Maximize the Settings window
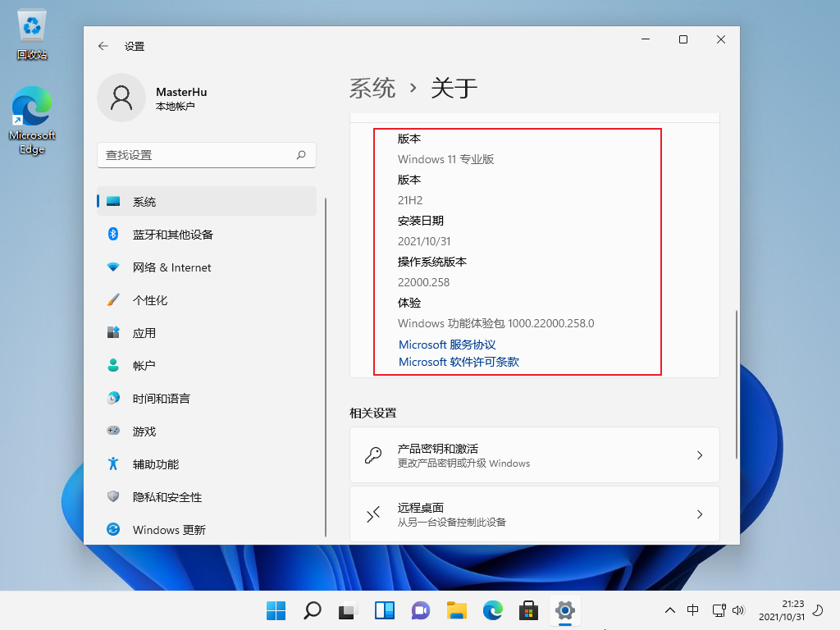Viewport: 840px width, 630px height. coord(683,39)
